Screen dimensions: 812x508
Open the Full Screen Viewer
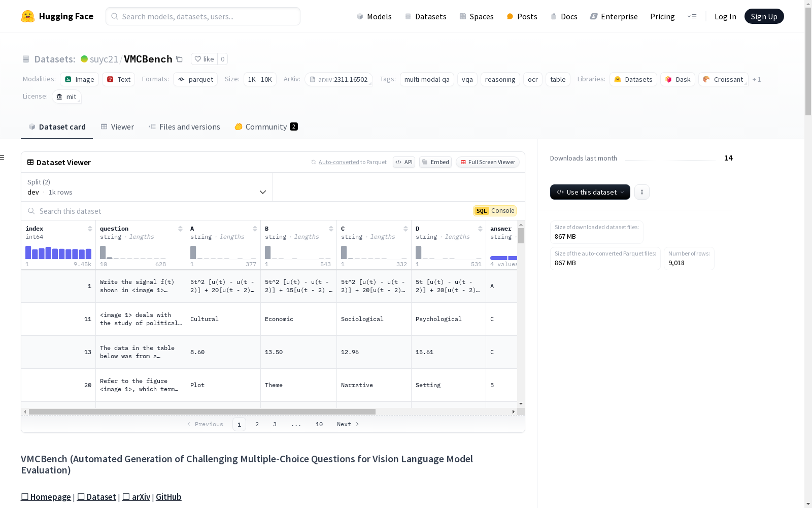tap(488, 162)
